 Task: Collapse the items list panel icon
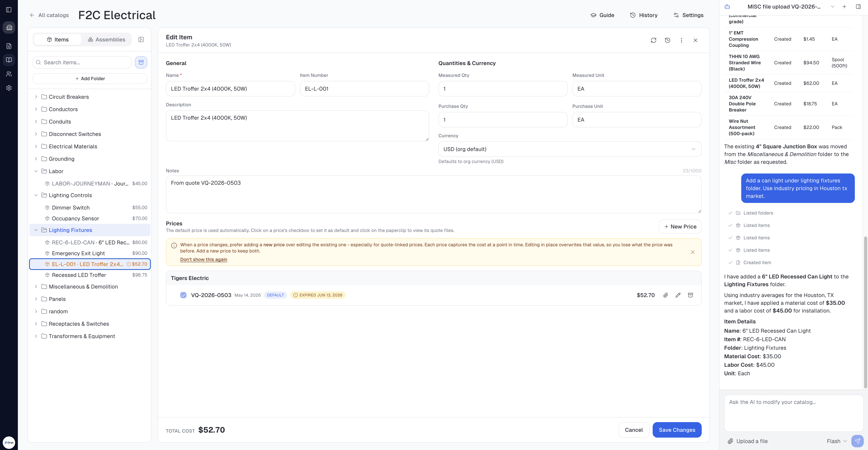coord(141,40)
